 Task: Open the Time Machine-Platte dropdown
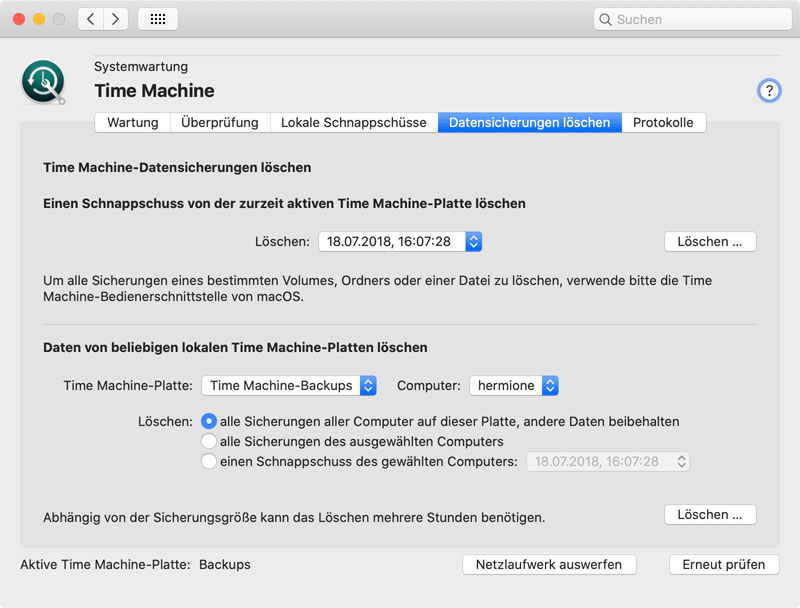click(x=289, y=386)
